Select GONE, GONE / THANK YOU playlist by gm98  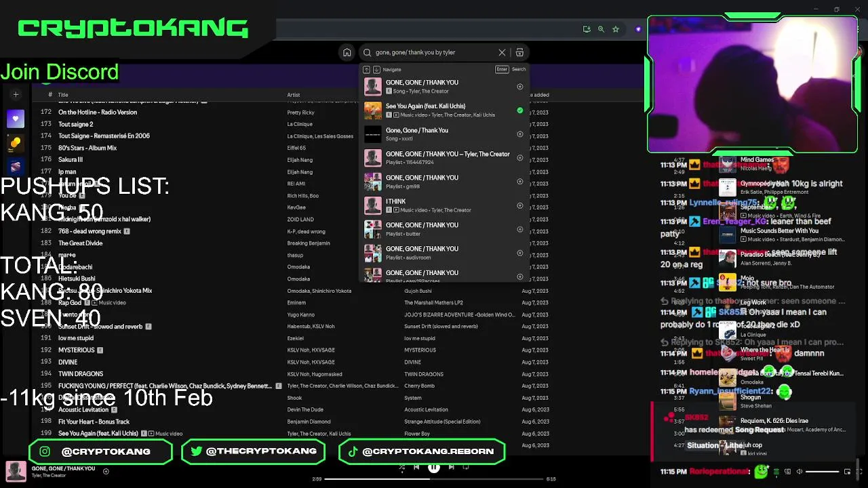444,182
